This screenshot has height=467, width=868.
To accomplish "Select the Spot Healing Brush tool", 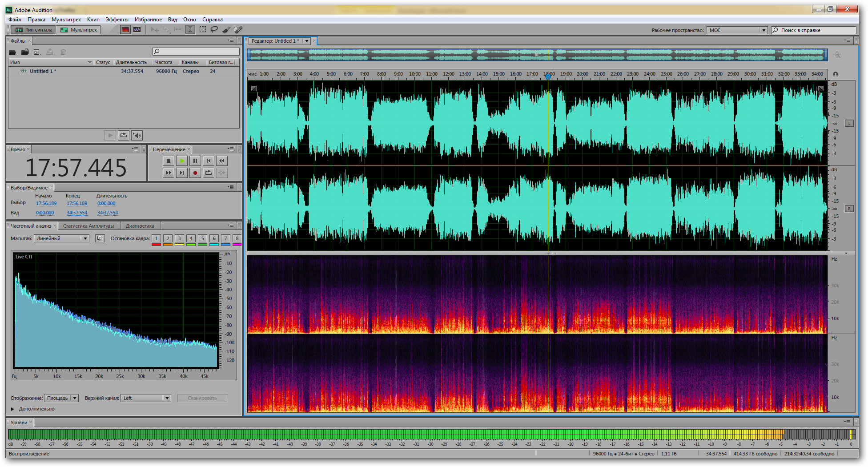I will [238, 30].
